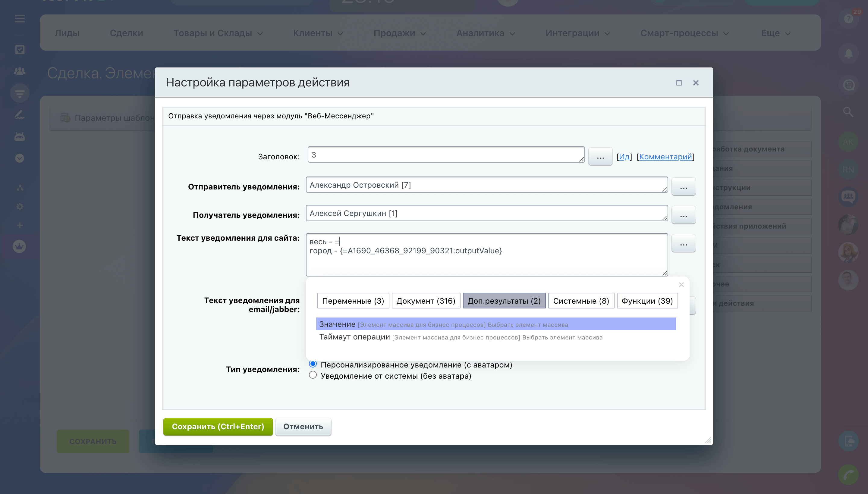Click into the Получатель уведомления field
Image resolution: width=868 pixels, height=494 pixels.
(486, 213)
